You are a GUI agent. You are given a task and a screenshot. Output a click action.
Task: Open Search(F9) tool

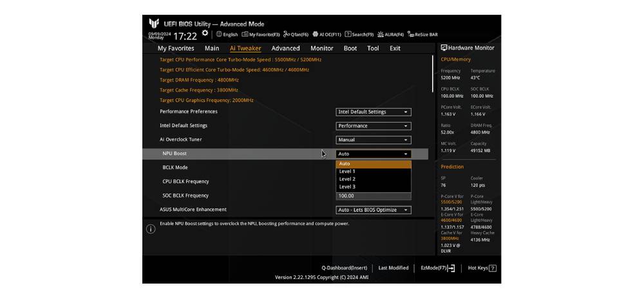pos(359,35)
